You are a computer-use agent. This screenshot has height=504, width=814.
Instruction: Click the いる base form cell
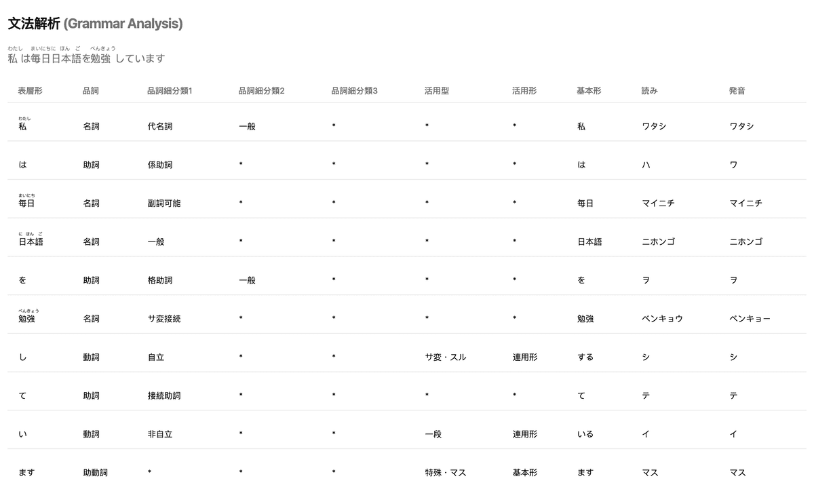[585, 434]
